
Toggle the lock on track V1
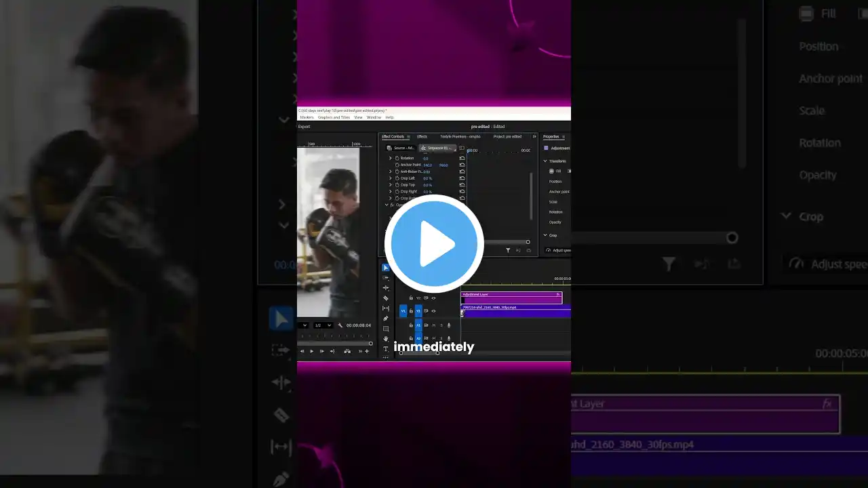(x=411, y=311)
